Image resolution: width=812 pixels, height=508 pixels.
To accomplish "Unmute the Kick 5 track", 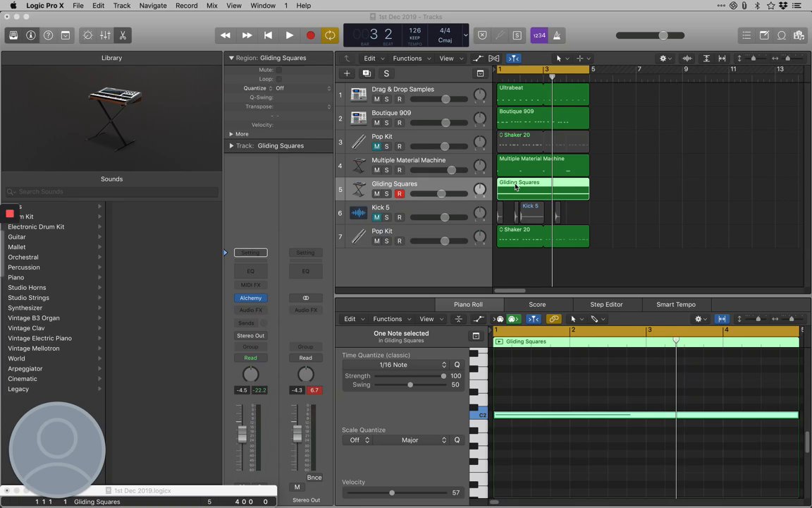I will (376, 217).
